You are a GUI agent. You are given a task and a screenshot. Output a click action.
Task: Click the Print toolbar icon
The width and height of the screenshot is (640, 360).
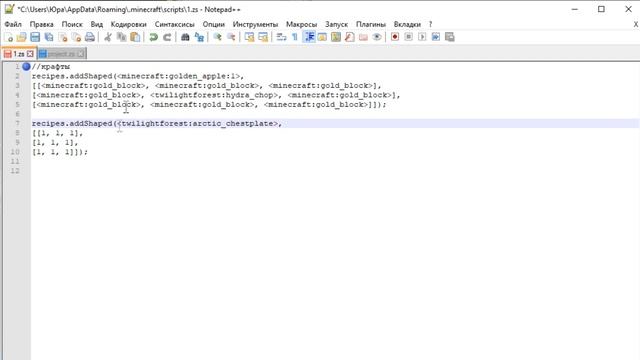[x=90, y=37]
